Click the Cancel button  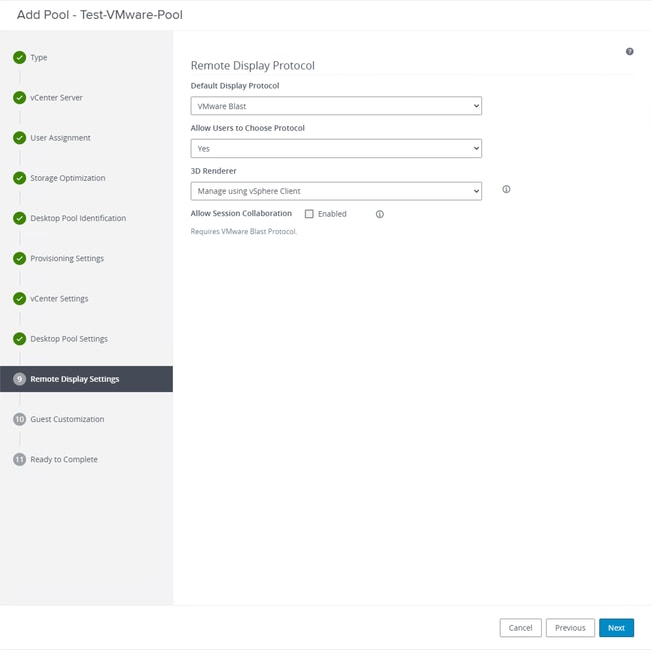[520, 628]
